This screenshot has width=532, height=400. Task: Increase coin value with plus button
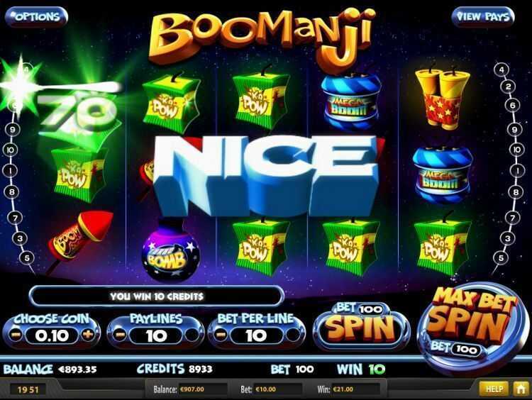point(87,335)
